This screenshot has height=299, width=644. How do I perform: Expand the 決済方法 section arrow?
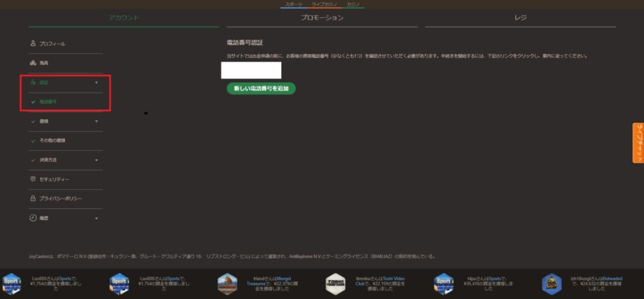97,160
